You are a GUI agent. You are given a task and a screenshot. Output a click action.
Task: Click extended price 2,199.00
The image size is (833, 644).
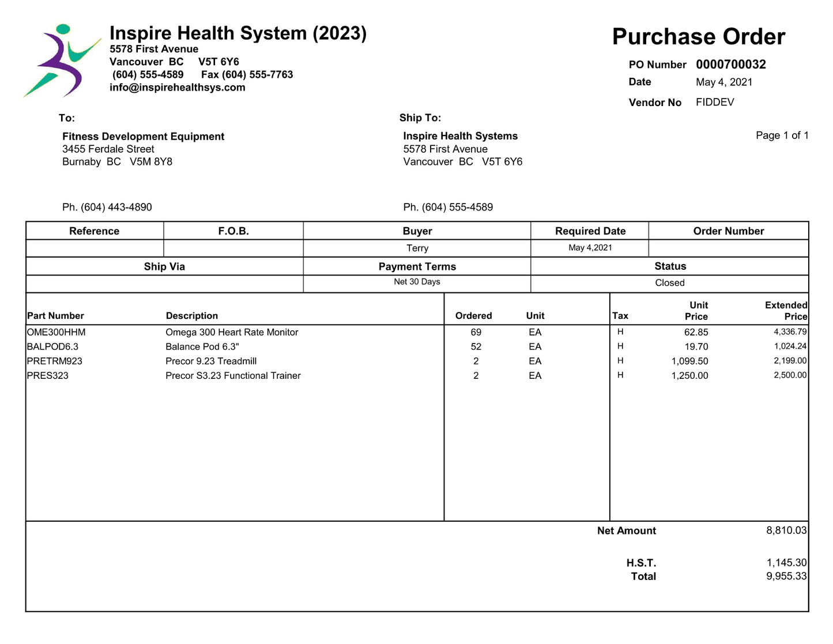[x=790, y=361]
